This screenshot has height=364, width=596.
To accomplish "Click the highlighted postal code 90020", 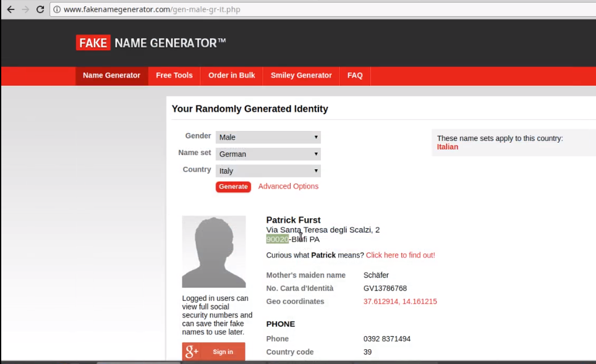I will [x=277, y=239].
